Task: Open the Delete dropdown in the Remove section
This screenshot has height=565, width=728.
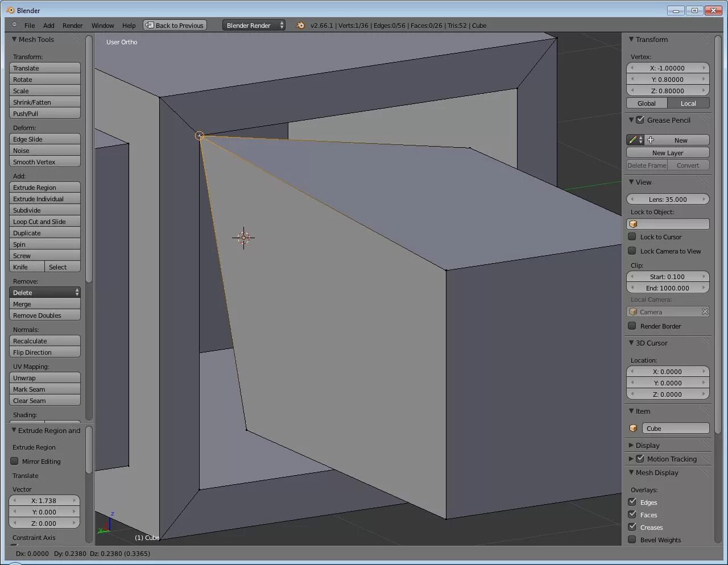Action: (x=44, y=292)
